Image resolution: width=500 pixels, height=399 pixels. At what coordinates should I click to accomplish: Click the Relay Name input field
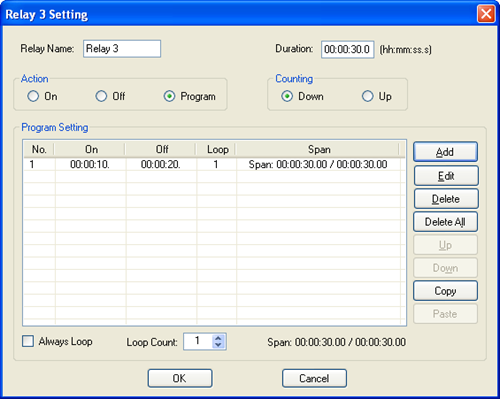[122, 49]
